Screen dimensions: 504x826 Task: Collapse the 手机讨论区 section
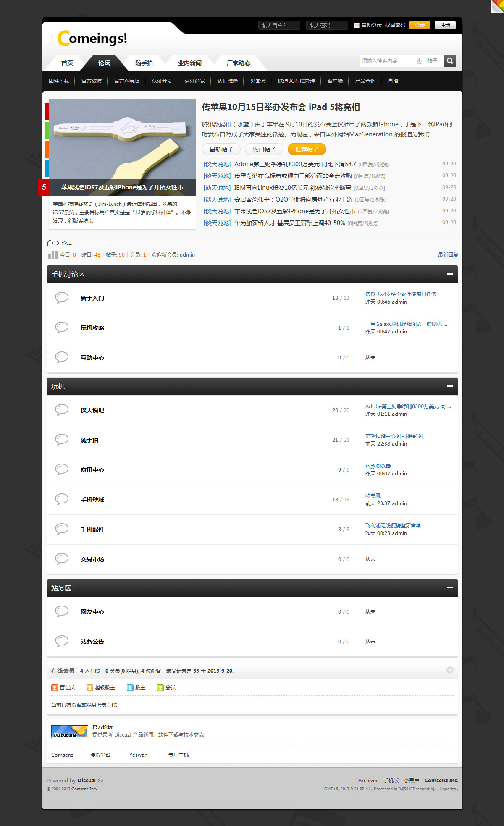pyautogui.click(x=450, y=274)
